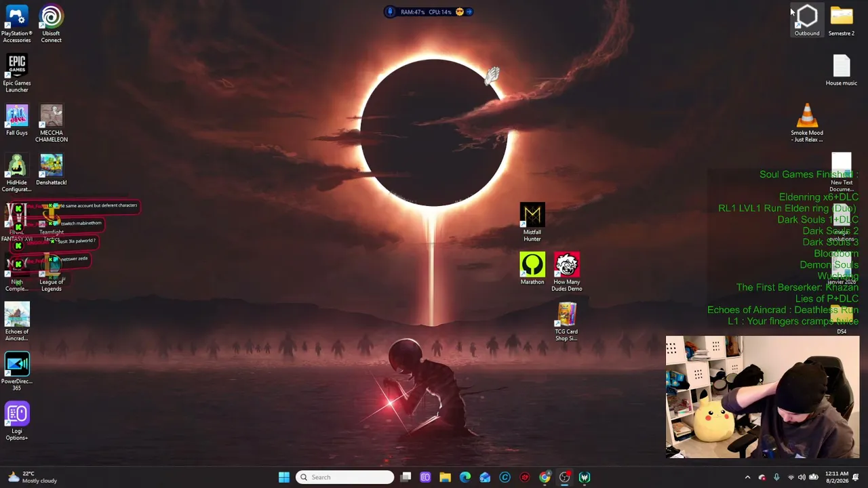The width and height of the screenshot is (868, 488).
Task: Open the Windows Start menu
Action: point(284,477)
